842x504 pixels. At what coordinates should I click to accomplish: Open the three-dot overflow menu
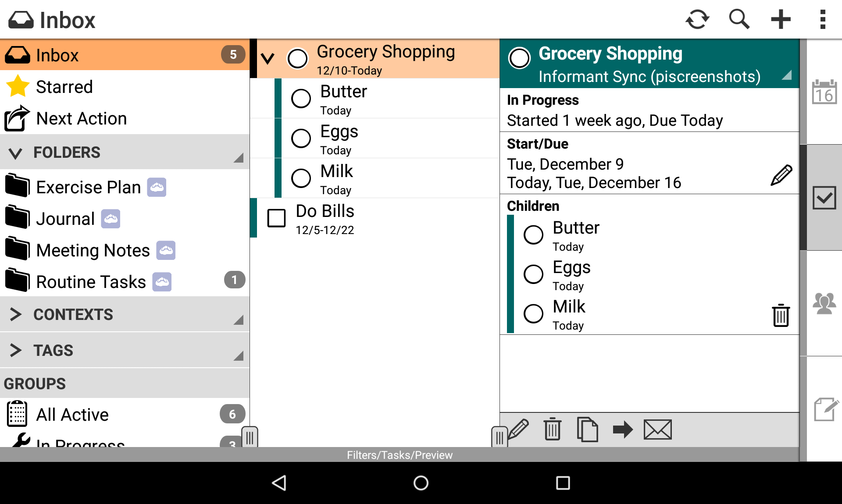pos(823,20)
